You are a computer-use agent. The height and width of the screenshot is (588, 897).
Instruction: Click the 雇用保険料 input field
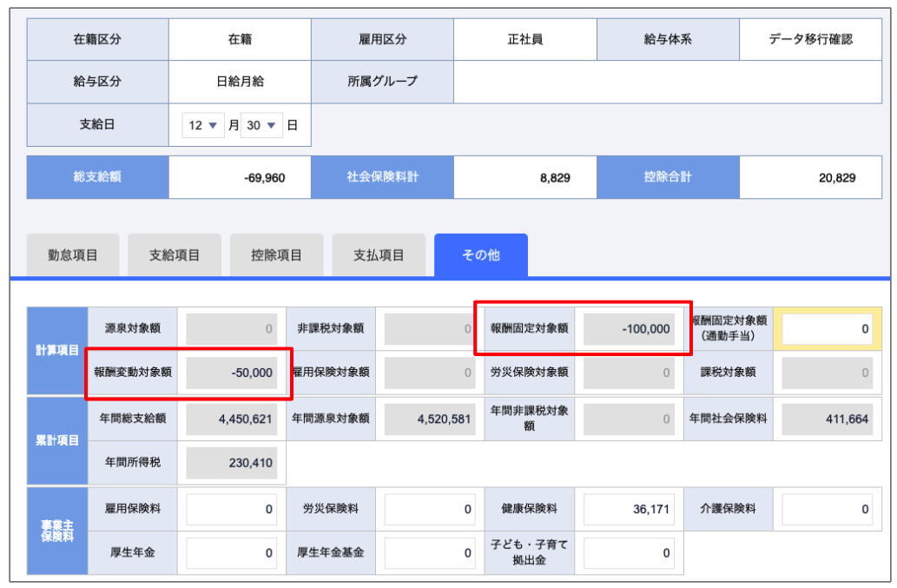tap(232, 509)
